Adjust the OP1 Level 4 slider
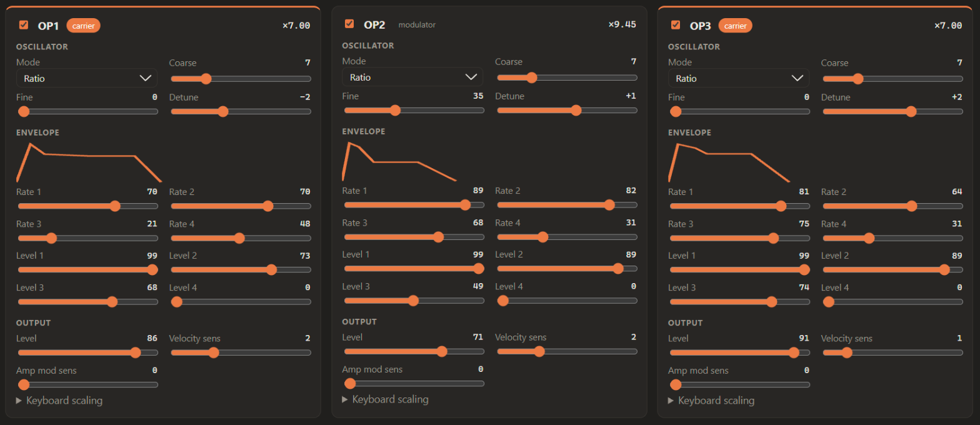The width and height of the screenshot is (980, 425). tap(241, 301)
